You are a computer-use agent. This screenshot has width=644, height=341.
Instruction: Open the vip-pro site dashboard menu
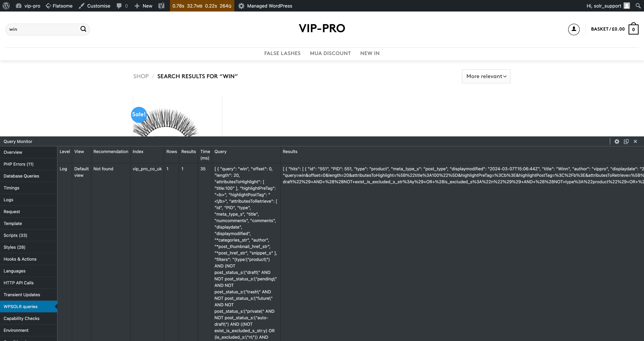pos(28,6)
